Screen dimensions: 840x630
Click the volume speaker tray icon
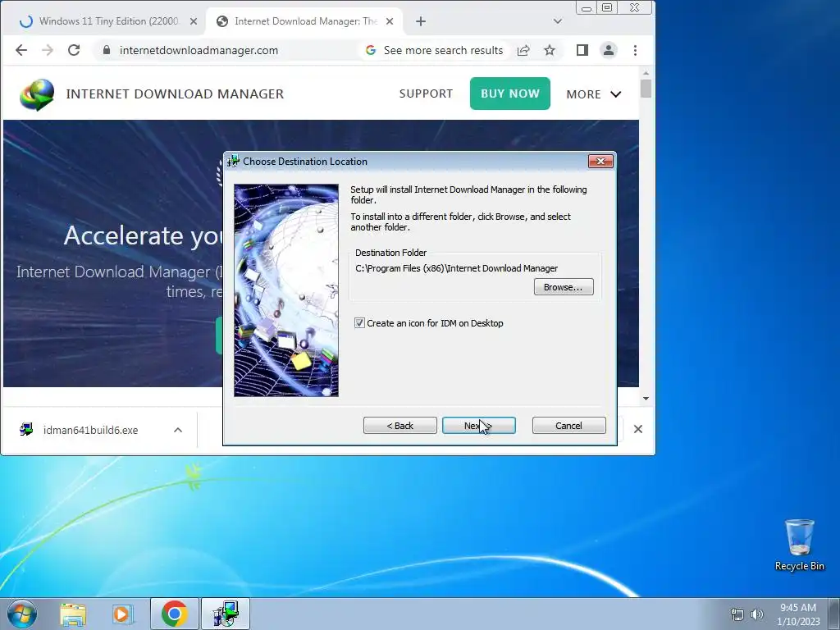pyautogui.click(x=756, y=614)
